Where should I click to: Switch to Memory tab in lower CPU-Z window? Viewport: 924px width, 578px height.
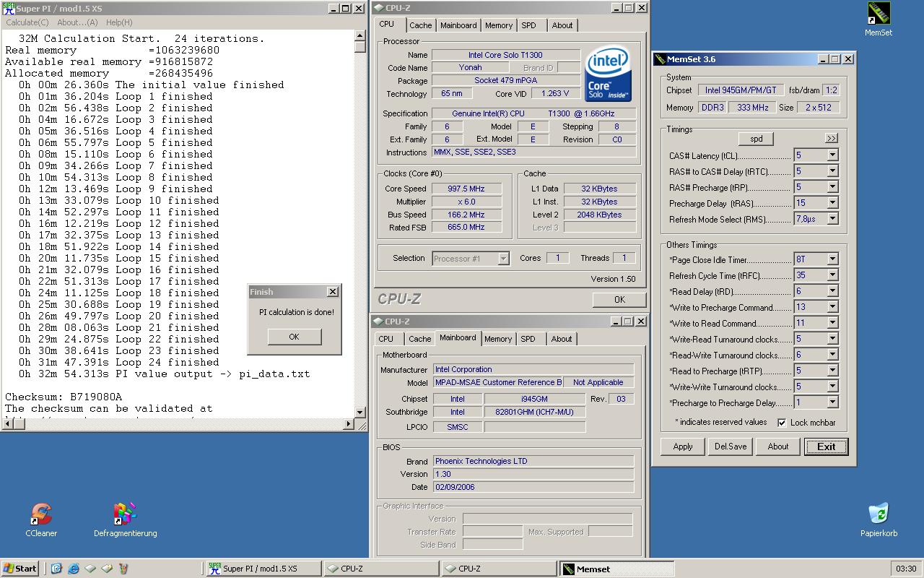[x=498, y=339]
